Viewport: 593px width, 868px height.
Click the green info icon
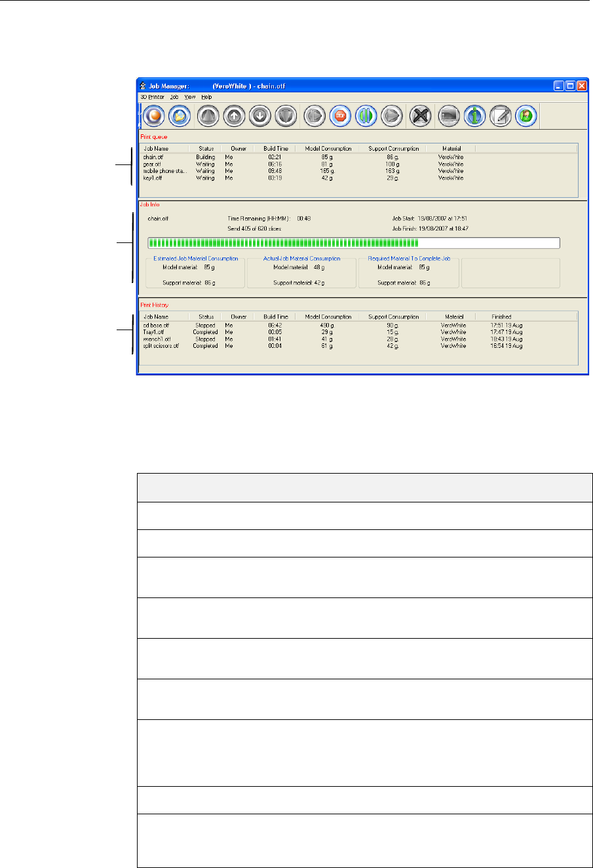coord(474,116)
